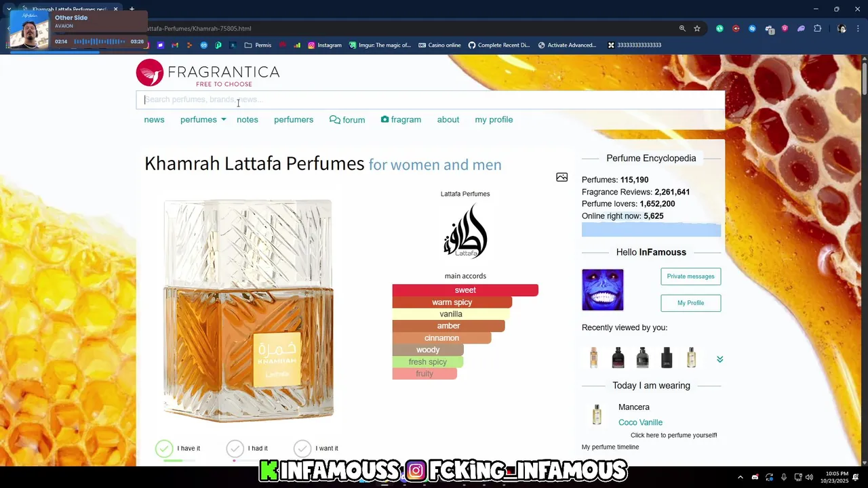Click the Khamrah bottle image
This screenshot has height=488, width=868.
pos(248,310)
